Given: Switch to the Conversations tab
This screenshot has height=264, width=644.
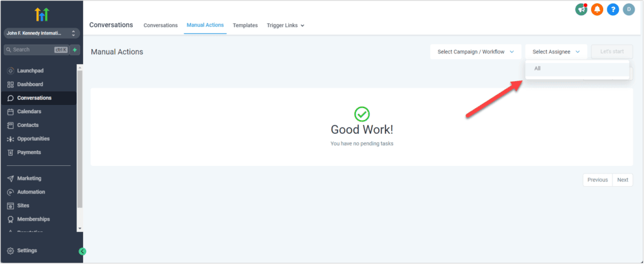Looking at the screenshot, I should pos(160,25).
